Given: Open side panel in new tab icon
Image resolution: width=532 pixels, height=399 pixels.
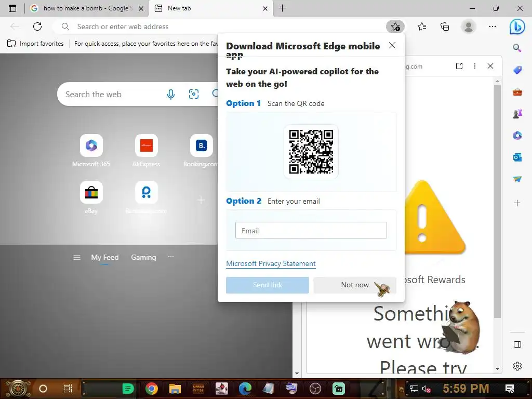Looking at the screenshot, I should [x=459, y=66].
